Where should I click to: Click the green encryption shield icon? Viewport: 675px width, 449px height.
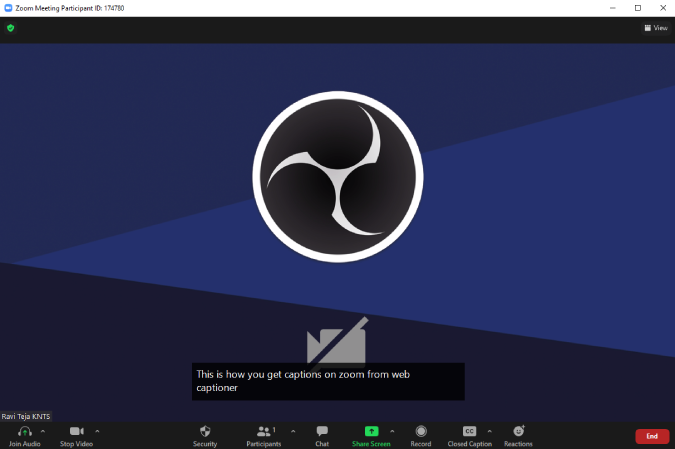[11, 28]
